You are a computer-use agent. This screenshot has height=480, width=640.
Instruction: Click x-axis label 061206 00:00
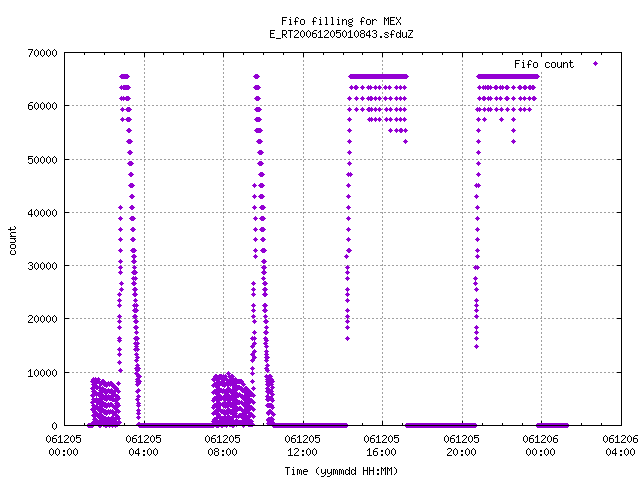[541, 446]
